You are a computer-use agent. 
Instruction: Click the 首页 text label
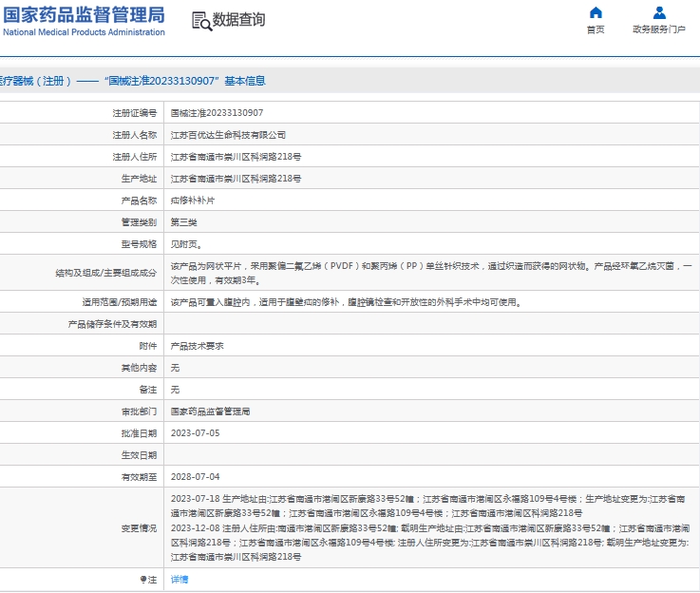click(596, 29)
